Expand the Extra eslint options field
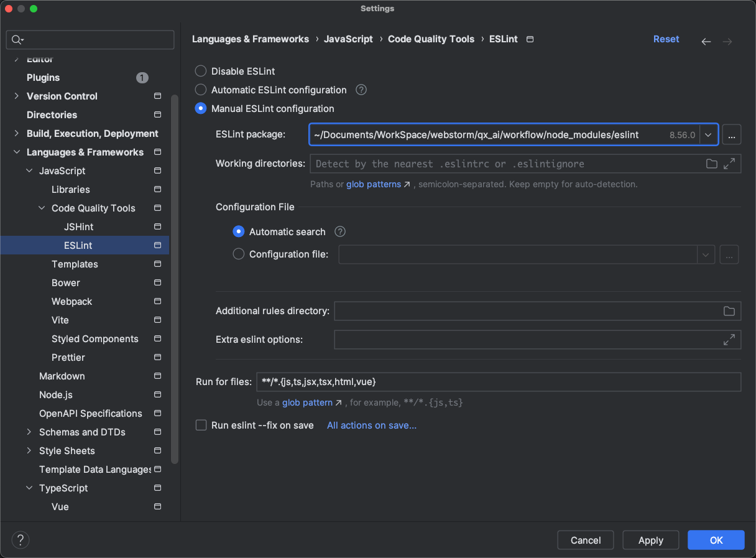 (729, 340)
